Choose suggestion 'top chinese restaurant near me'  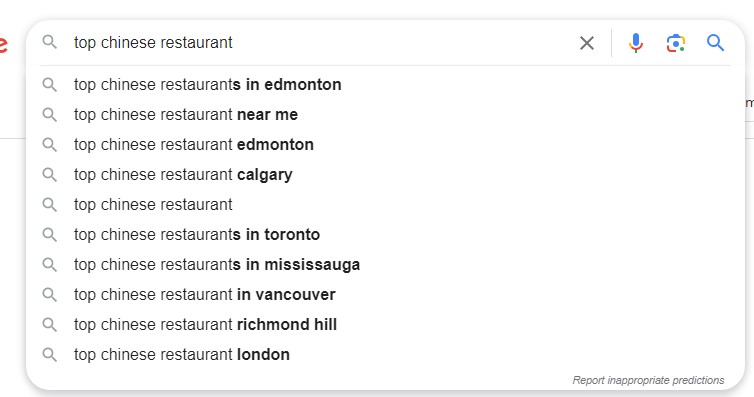pos(385,114)
